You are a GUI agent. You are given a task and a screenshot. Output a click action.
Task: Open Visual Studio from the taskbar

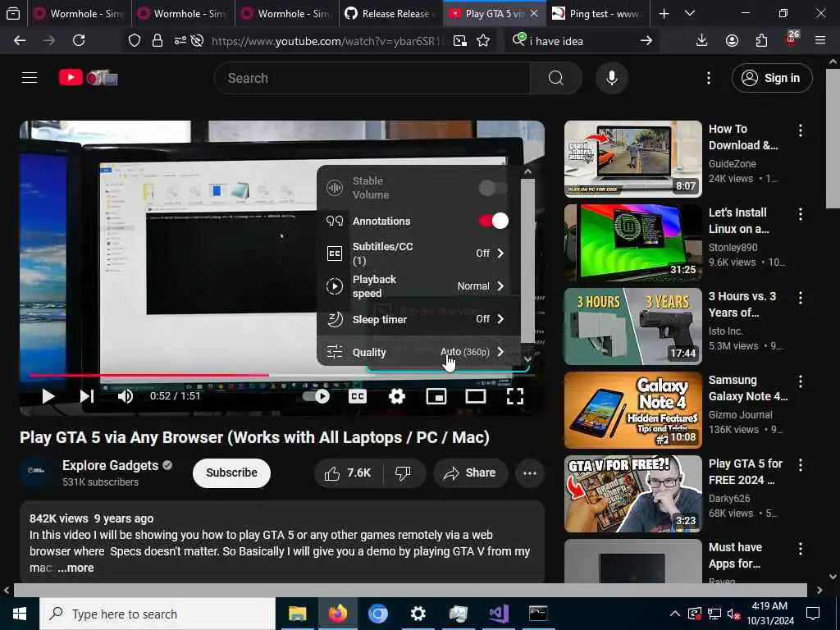pyautogui.click(x=498, y=614)
